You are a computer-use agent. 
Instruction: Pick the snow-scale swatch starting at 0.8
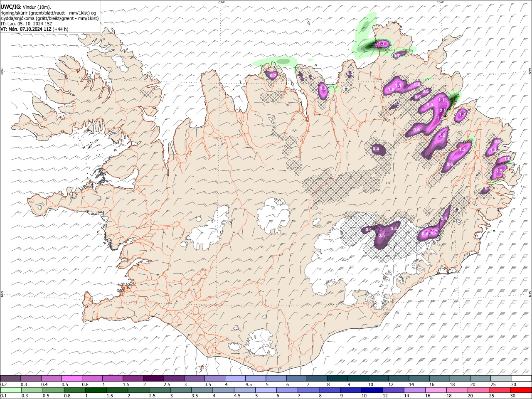pos(92,379)
